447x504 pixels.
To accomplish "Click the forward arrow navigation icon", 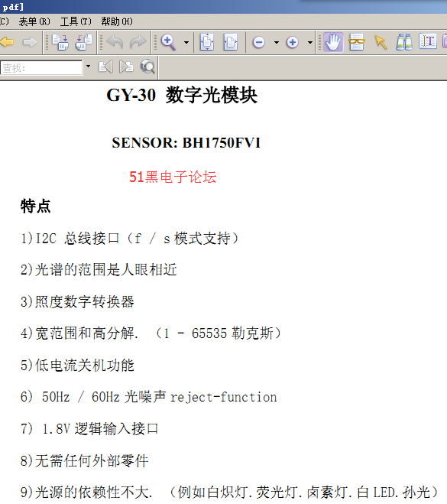I will click(x=30, y=42).
